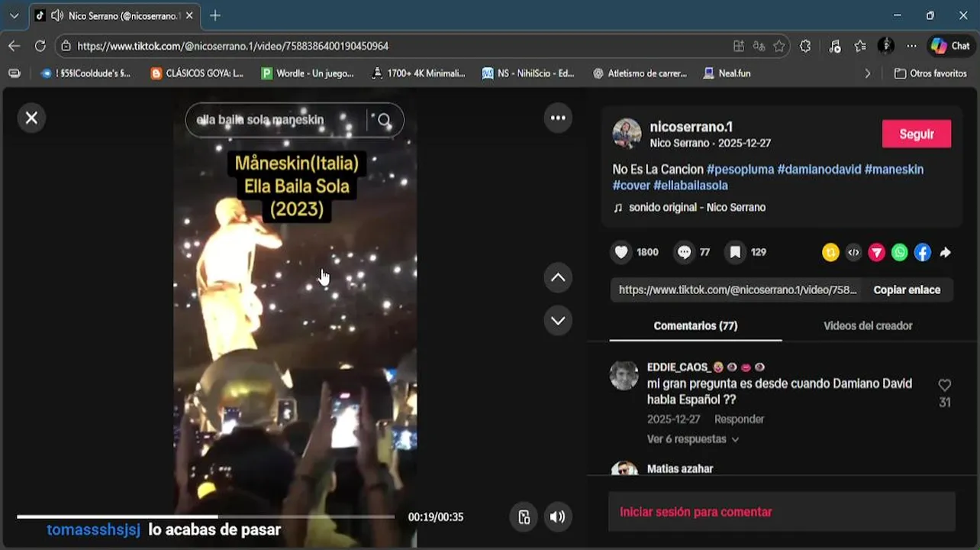Screen dimensions: 980x550
Task: Click the browser address bar URL
Action: coord(233,46)
